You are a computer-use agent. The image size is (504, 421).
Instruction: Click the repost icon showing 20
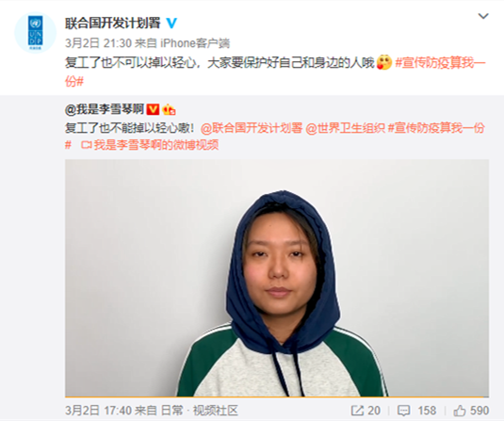(366, 411)
